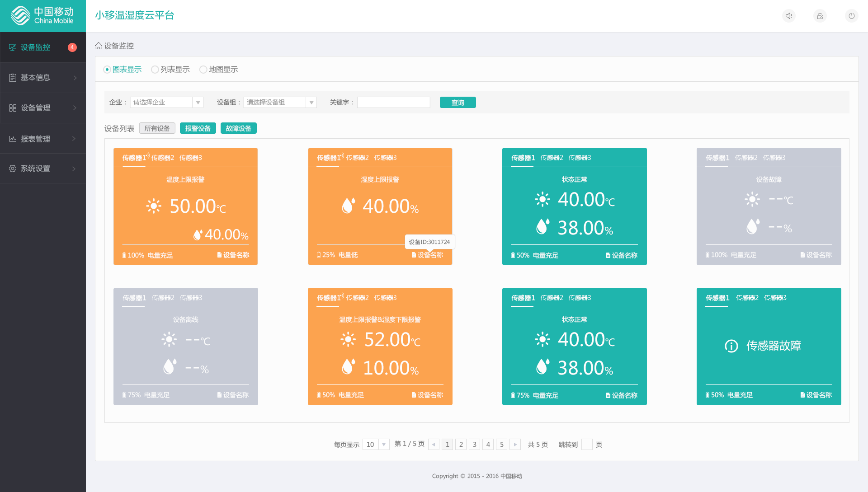The width and height of the screenshot is (868, 492).
Task: Select the 图表显示 radio button
Action: pyautogui.click(x=107, y=70)
